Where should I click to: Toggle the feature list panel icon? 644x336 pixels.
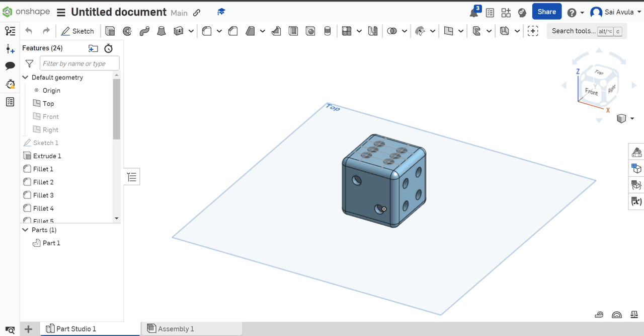pyautogui.click(x=10, y=102)
